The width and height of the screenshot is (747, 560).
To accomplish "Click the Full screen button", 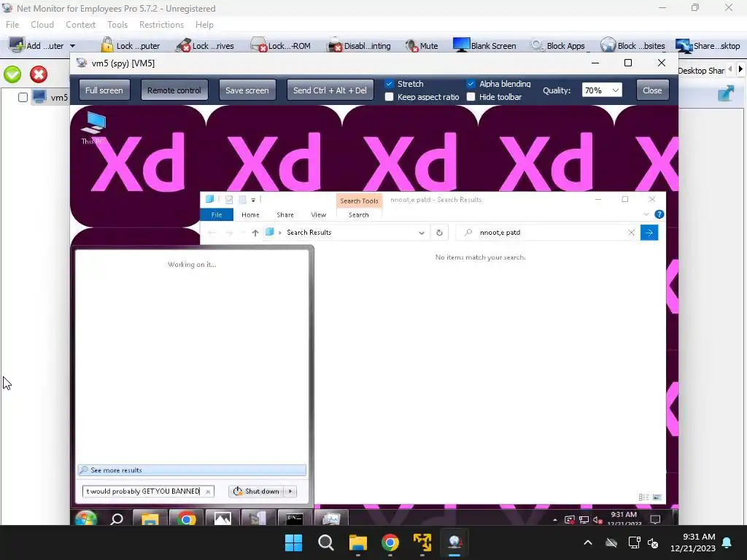I will [104, 90].
